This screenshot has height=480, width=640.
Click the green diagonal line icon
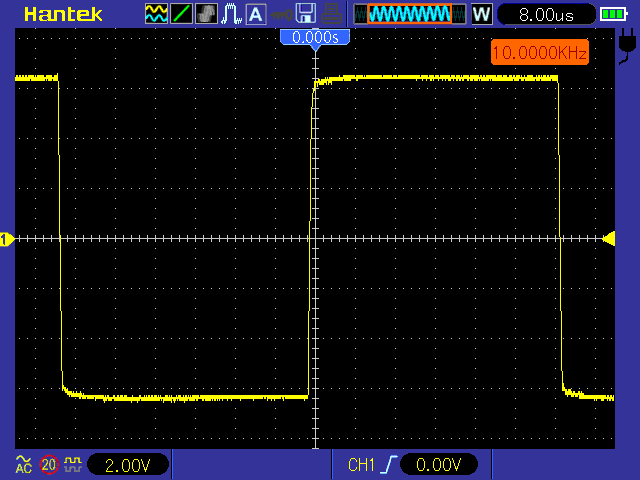click(x=181, y=13)
